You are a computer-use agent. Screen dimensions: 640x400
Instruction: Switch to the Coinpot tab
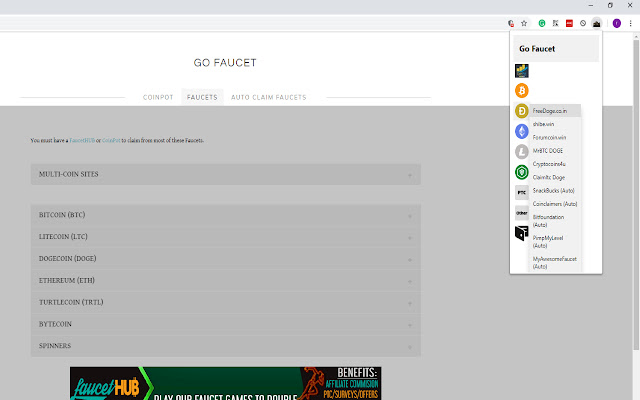[x=158, y=97]
